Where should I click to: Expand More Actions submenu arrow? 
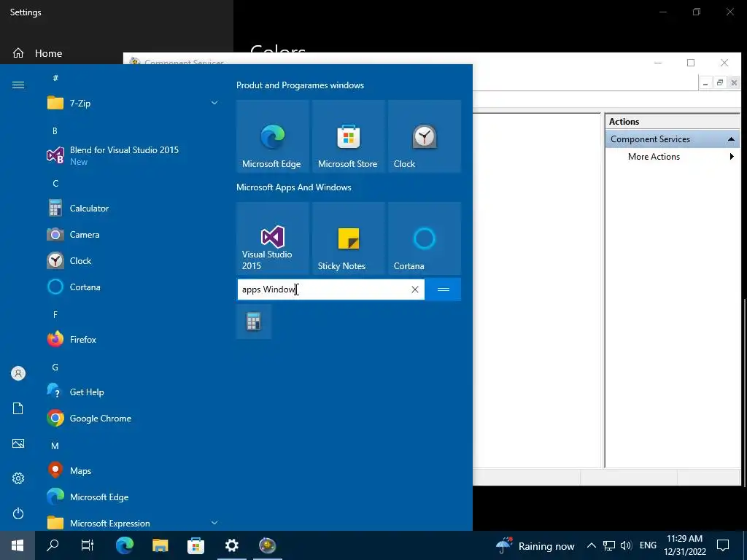[732, 156]
